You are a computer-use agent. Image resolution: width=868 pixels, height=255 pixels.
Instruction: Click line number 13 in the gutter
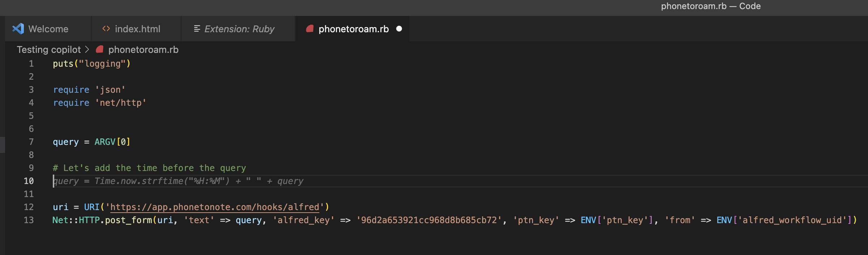click(29, 220)
